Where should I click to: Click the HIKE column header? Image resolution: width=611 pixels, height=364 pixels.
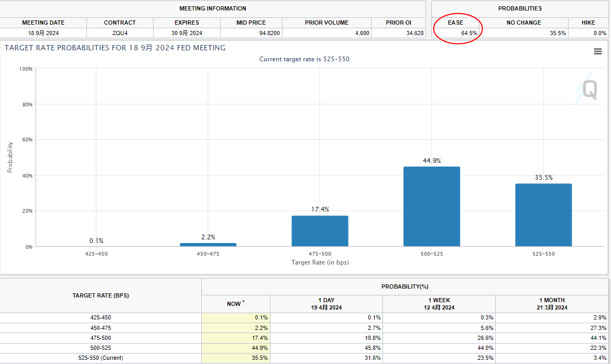588,23
